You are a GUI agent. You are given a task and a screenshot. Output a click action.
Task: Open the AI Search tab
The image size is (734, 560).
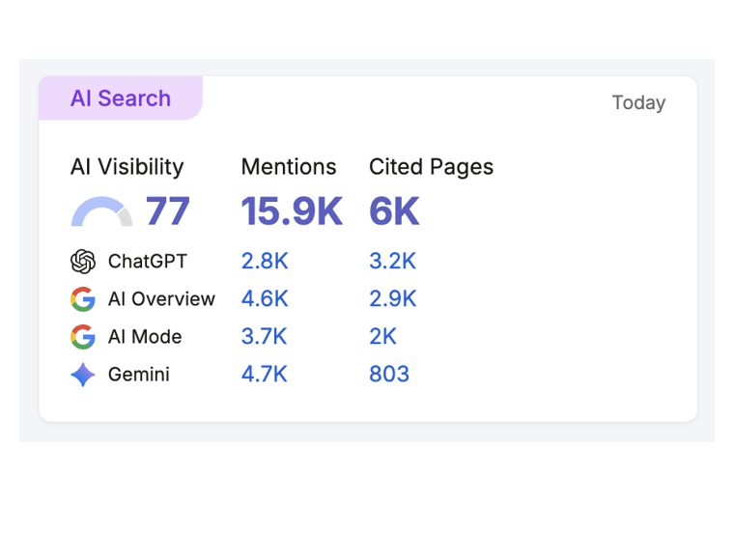pyautogui.click(x=121, y=98)
